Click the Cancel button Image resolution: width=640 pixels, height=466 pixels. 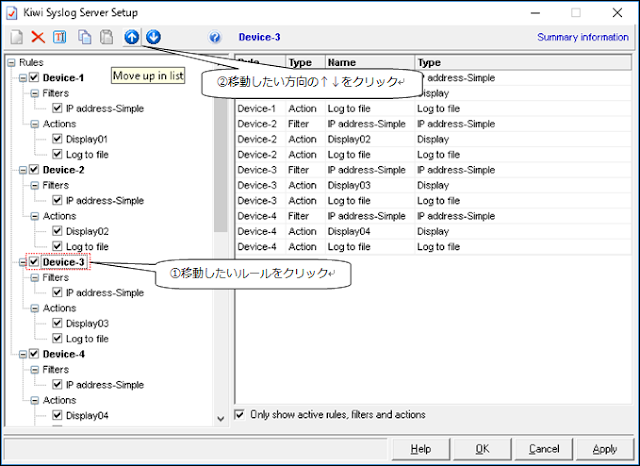pyautogui.click(x=544, y=449)
